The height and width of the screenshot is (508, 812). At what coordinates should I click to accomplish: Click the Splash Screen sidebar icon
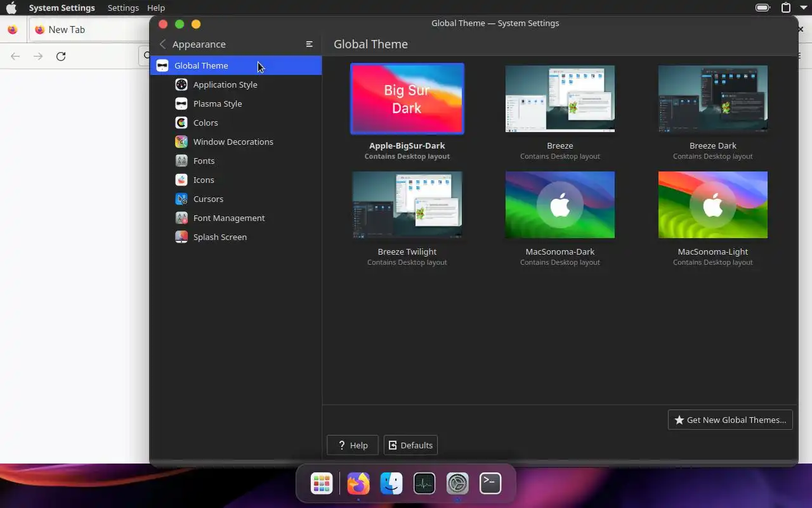pos(181,237)
